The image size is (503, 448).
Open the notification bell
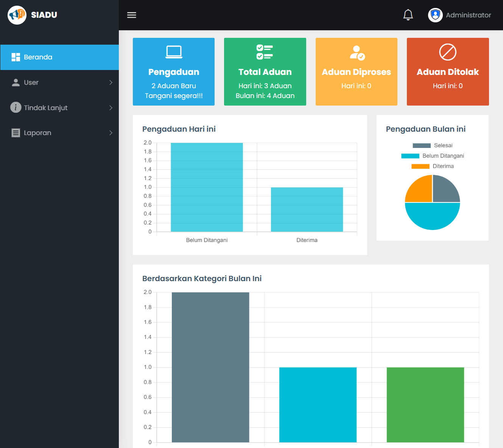(x=408, y=15)
